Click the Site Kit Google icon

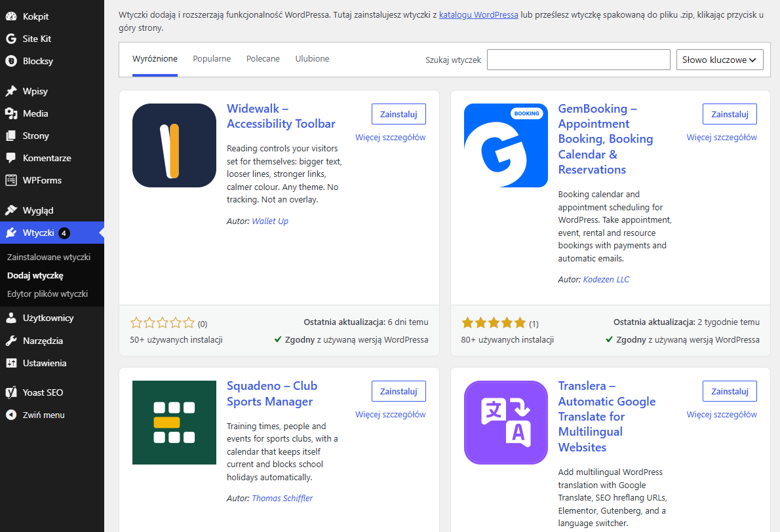tap(11, 39)
